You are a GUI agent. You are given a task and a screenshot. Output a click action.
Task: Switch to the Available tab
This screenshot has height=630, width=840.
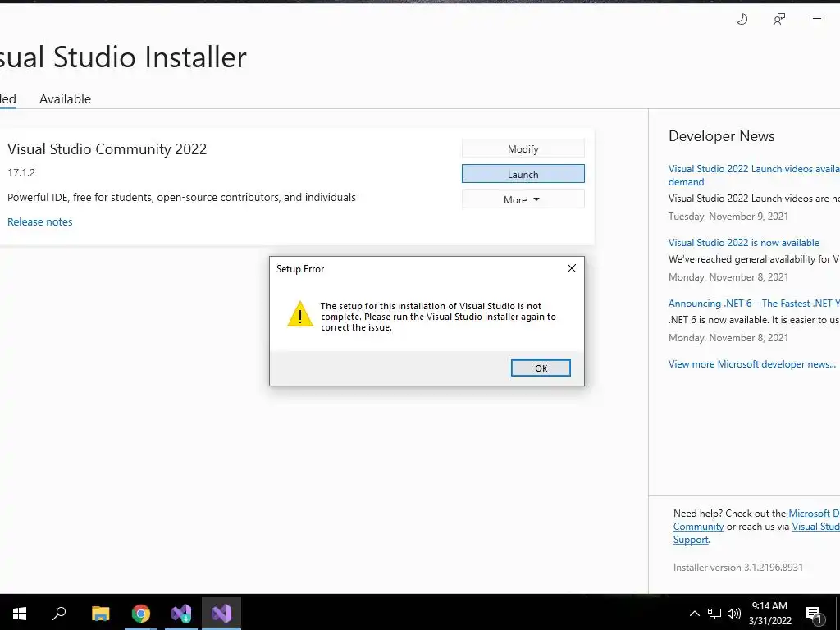tap(65, 98)
